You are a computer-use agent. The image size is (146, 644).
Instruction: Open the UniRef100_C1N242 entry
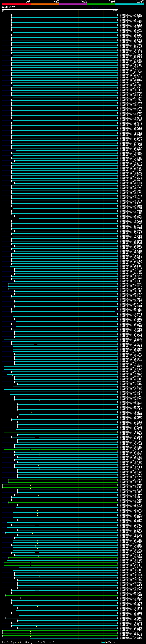(131, 321)
